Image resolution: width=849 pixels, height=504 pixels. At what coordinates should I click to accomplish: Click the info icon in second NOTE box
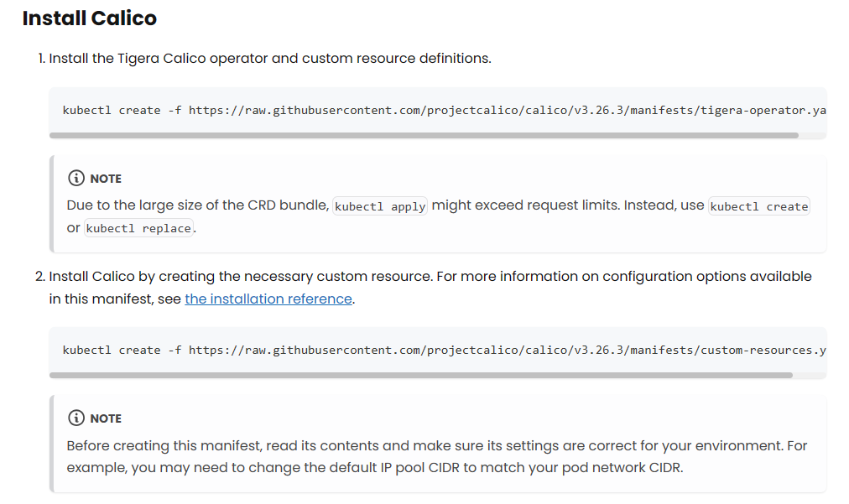coord(76,418)
